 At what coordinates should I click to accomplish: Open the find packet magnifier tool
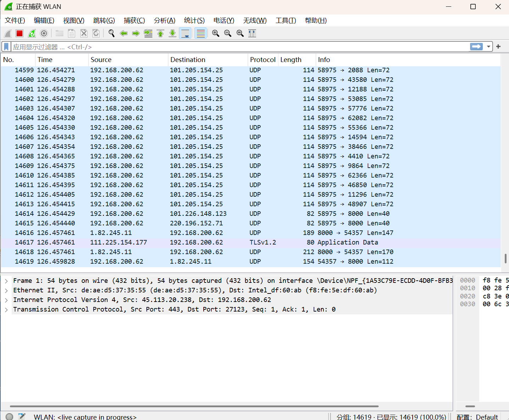112,33
